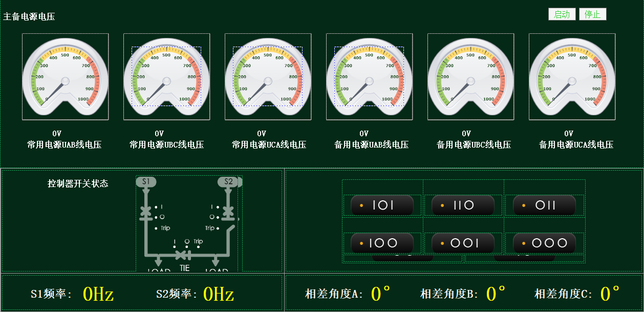Click the 备用电源UCA线电压 label text
Screen dimensions: 644x312
pos(576,145)
